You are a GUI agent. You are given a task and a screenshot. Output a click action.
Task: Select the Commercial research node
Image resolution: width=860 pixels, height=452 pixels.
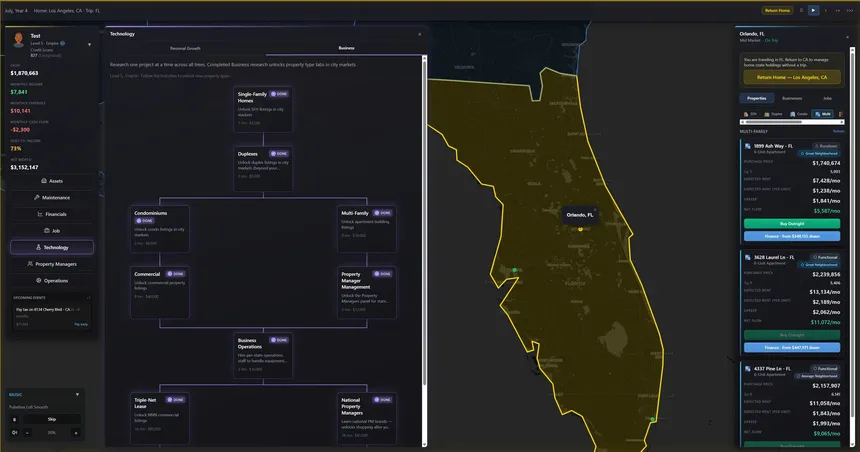(160, 292)
